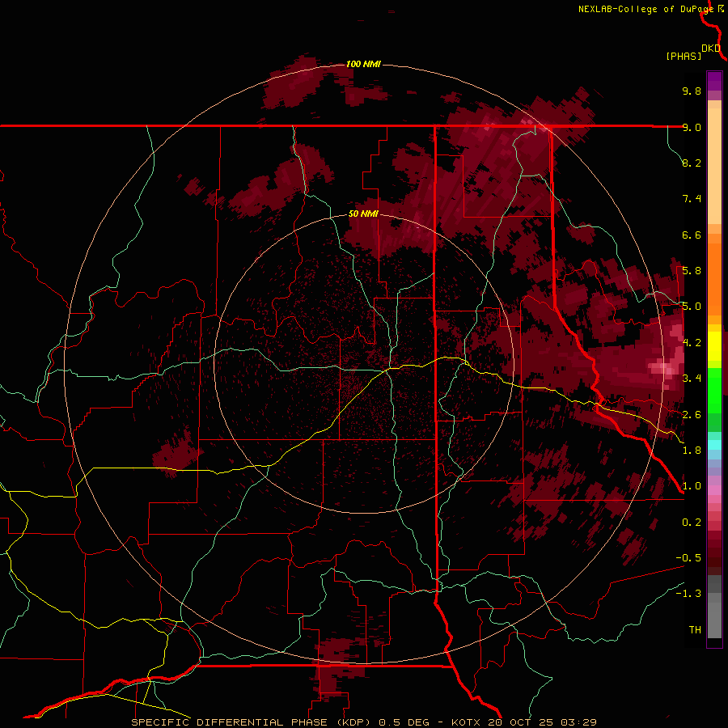Click the yellow color bar segment
Screen dimensions: 728x728
click(714, 346)
